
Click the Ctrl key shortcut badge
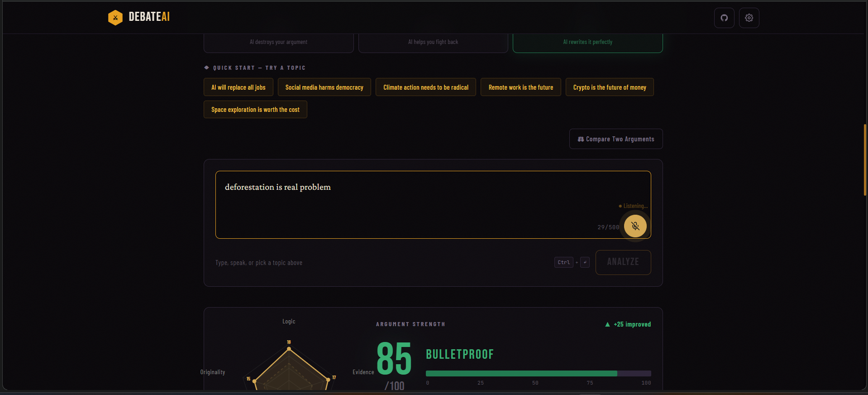564,262
